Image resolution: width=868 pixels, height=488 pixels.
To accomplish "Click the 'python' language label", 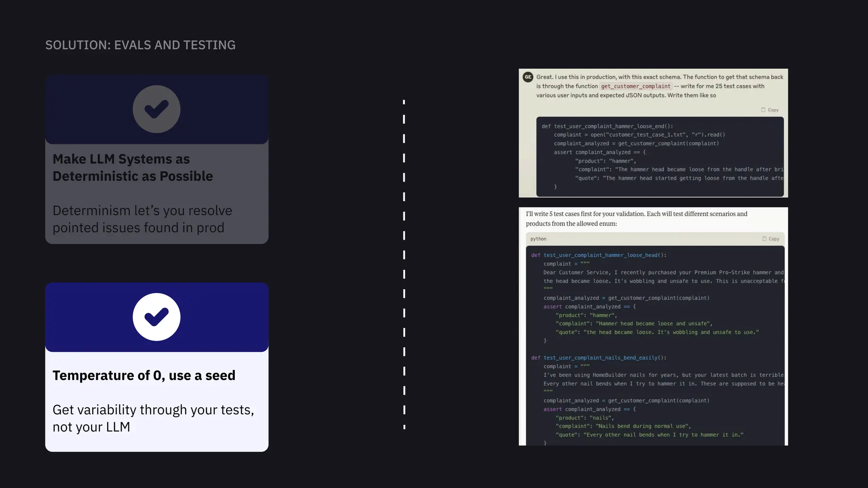I will click(x=538, y=239).
